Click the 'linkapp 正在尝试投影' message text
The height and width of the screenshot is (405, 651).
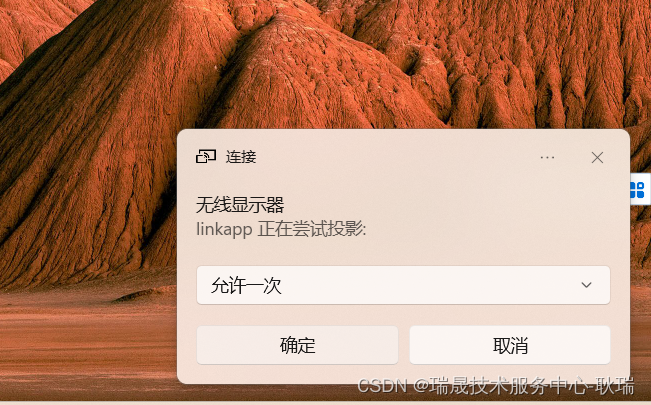281,229
